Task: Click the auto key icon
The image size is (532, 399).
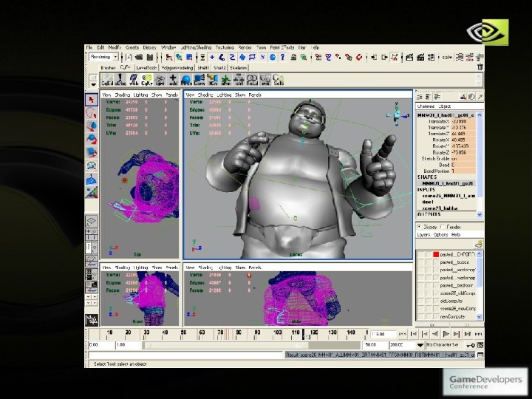Action: click(x=471, y=345)
